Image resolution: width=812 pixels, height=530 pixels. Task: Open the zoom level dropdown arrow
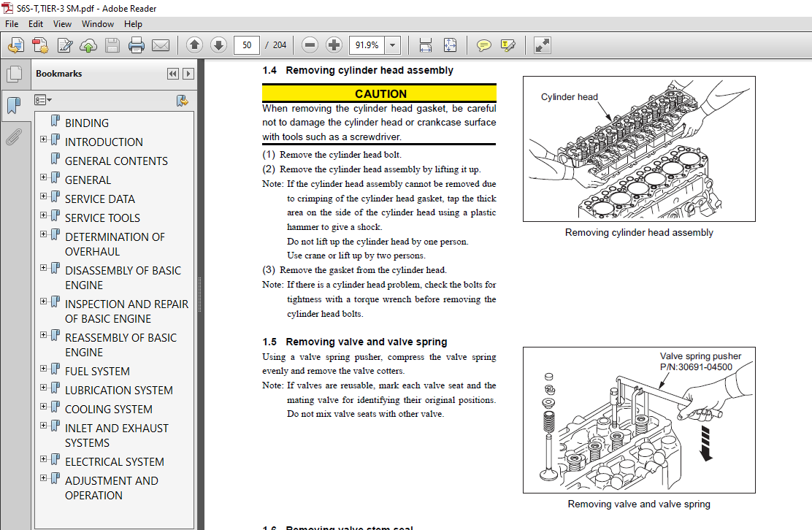[393, 45]
